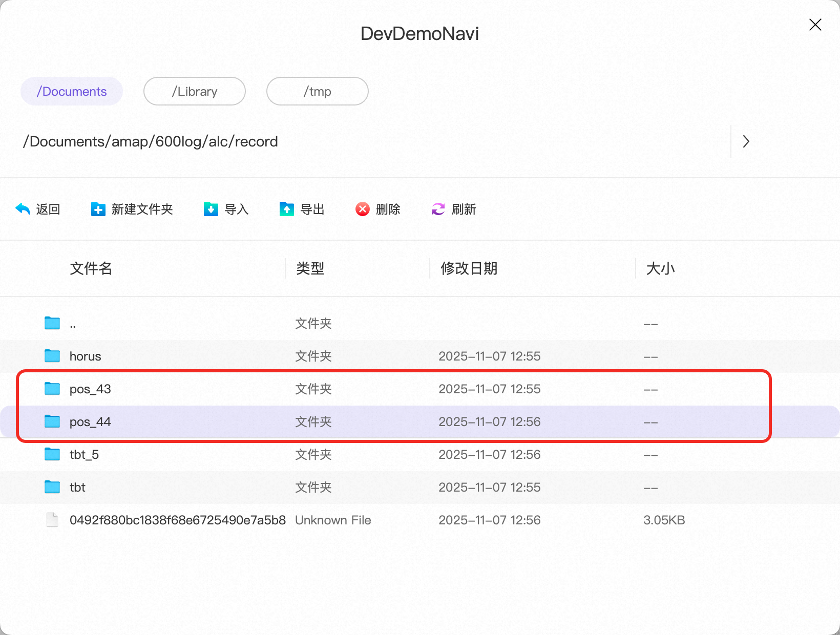Click the tbt row modification date
This screenshot has height=635, width=840.
tap(490, 487)
